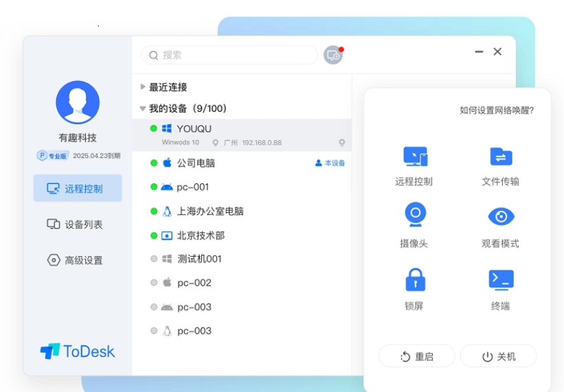
Task: Click the 192.168.0.88 IP address
Action: [x=262, y=143]
